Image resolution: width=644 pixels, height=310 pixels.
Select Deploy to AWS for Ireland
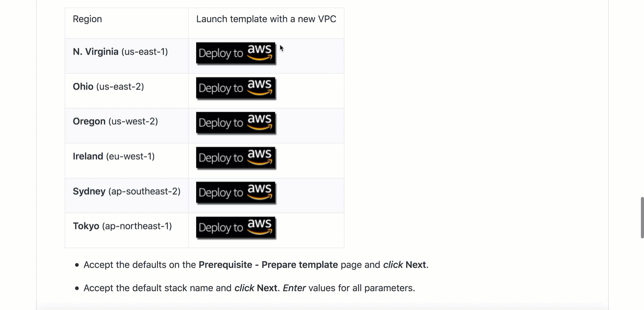(x=236, y=158)
